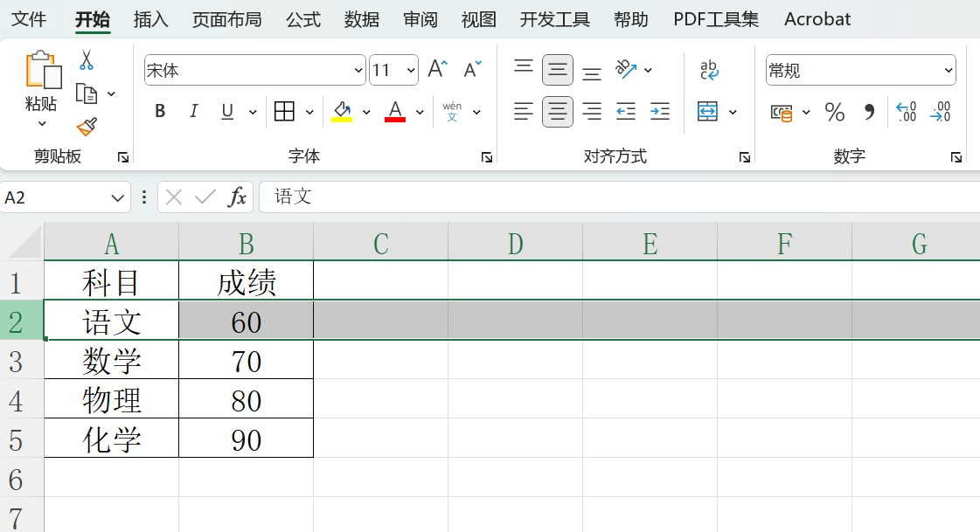The height and width of the screenshot is (532, 980).
Task: Select cell with value 90
Action: [246, 439]
